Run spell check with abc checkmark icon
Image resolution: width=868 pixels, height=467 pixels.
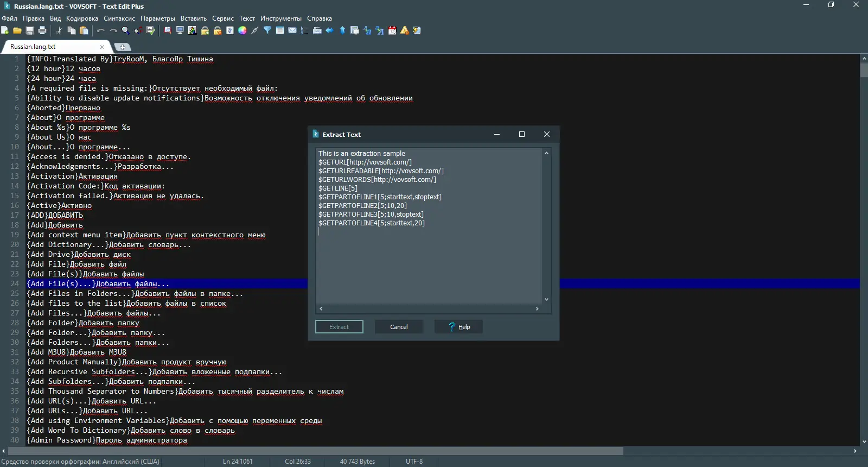pos(151,30)
